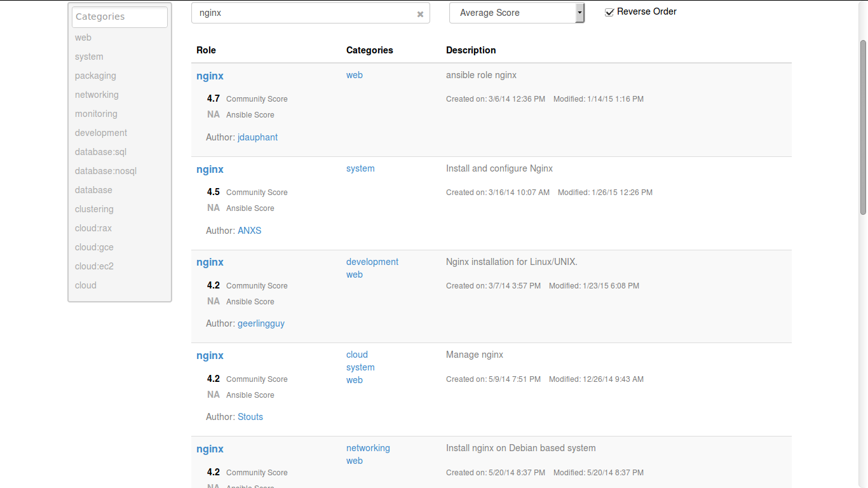Click the 4.7 Community Score value

coord(214,98)
